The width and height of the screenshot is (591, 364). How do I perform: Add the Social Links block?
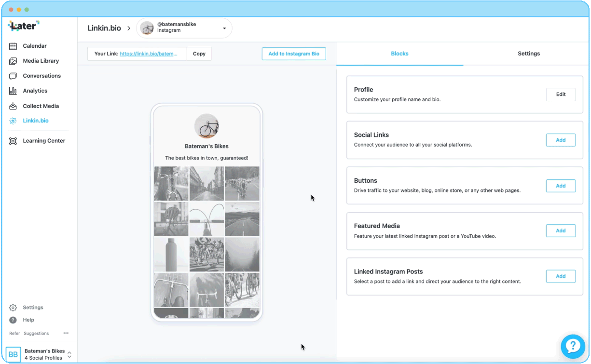(x=561, y=140)
